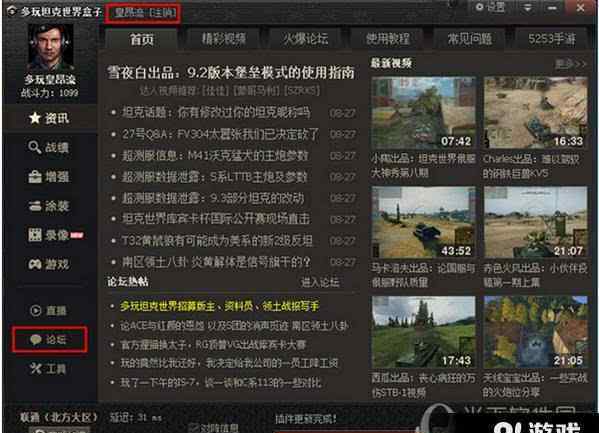Screen dimensions: 599x433
Task: Open video title starting with 马卡洛夫出品
Action: tap(424, 276)
